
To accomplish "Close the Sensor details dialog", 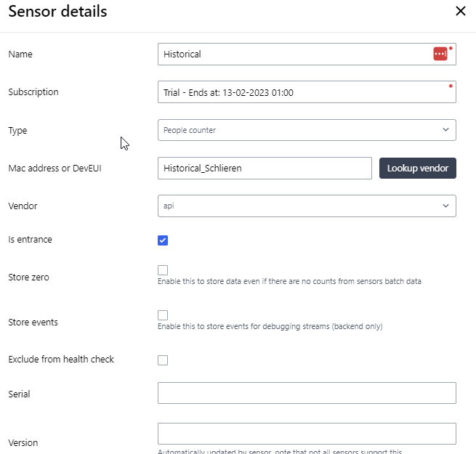I will point(461,11).
